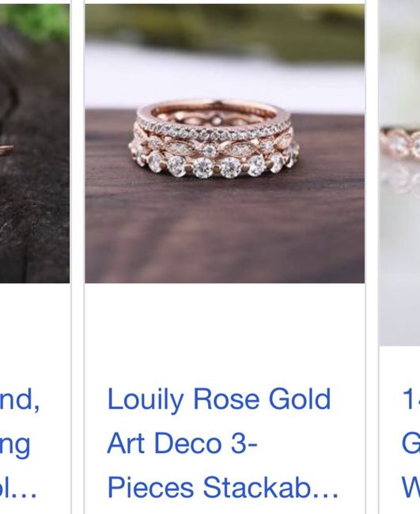Click the large round diamond bottom band
This screenshot has height=514, width=420.
coord(214,164)
